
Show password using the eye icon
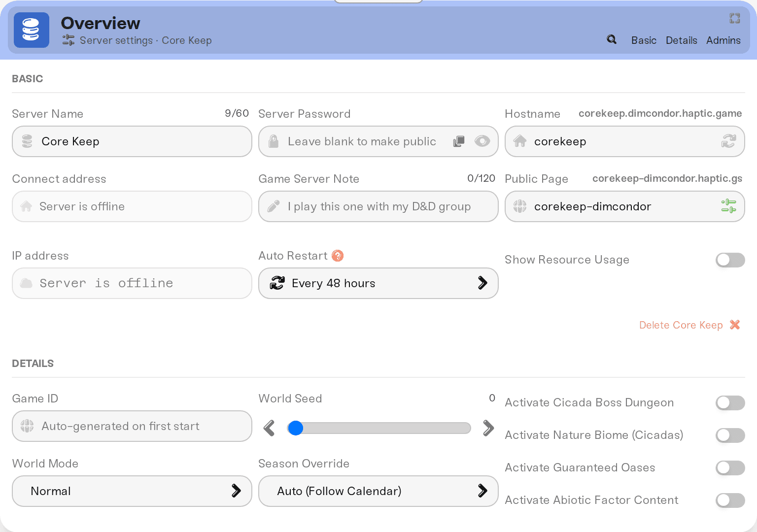482,141
